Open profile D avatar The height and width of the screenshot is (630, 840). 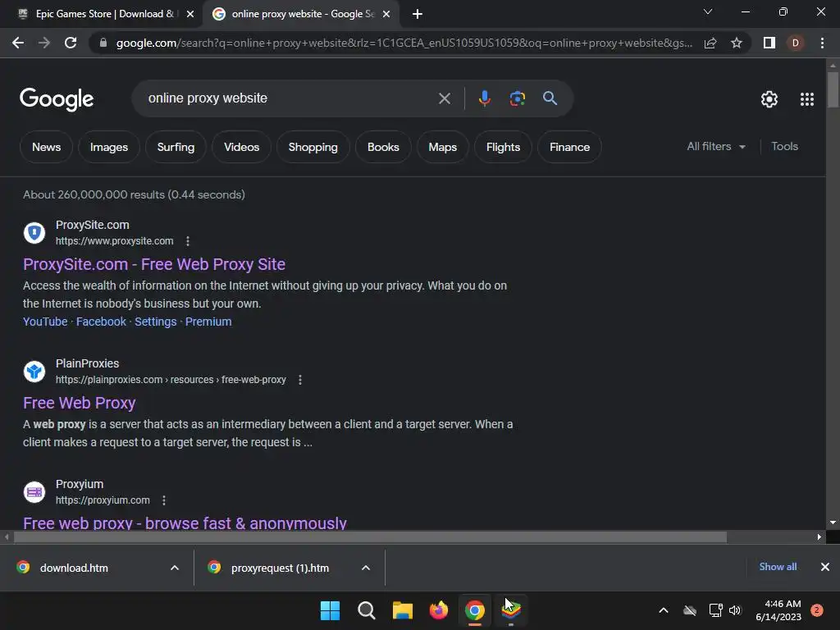coord(796,43)
